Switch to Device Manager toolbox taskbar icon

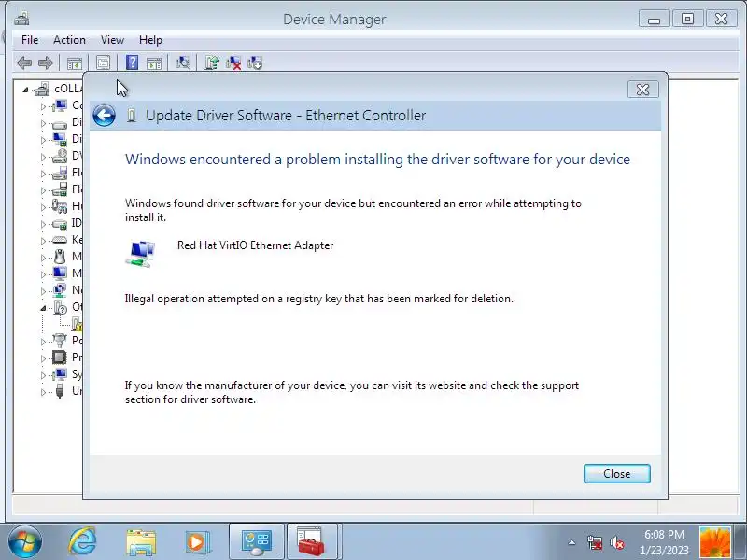pos(312,542)
